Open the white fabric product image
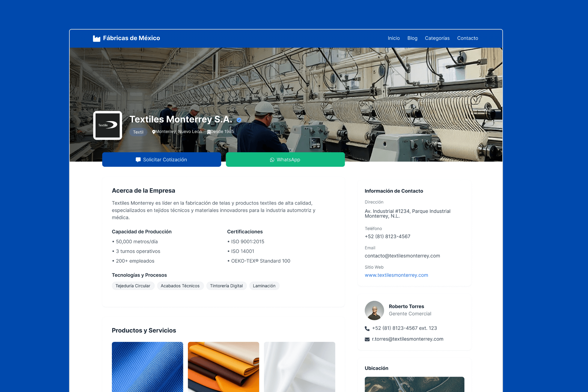Image resolution: width=588 pixels, height=392 pixels. 299,367
